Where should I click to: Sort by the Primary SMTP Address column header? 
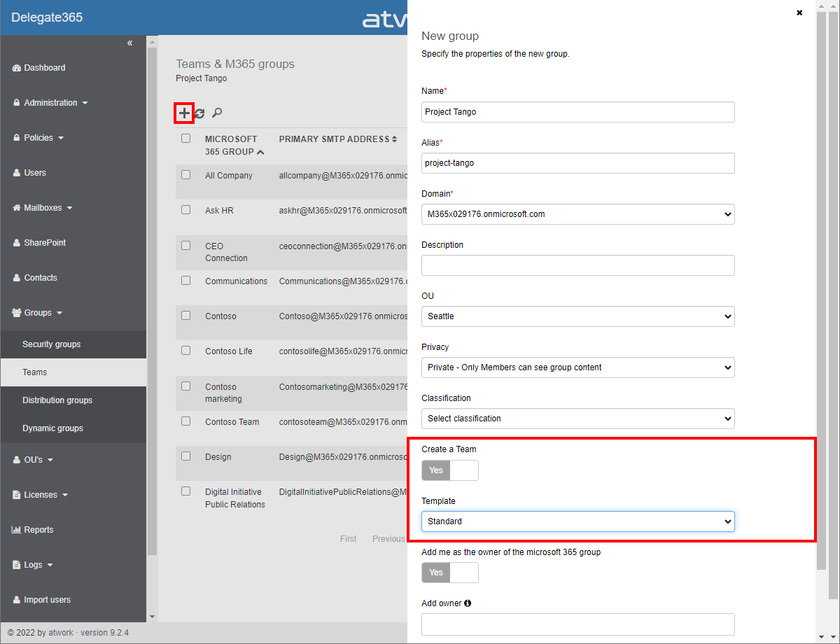click(338, 139)
